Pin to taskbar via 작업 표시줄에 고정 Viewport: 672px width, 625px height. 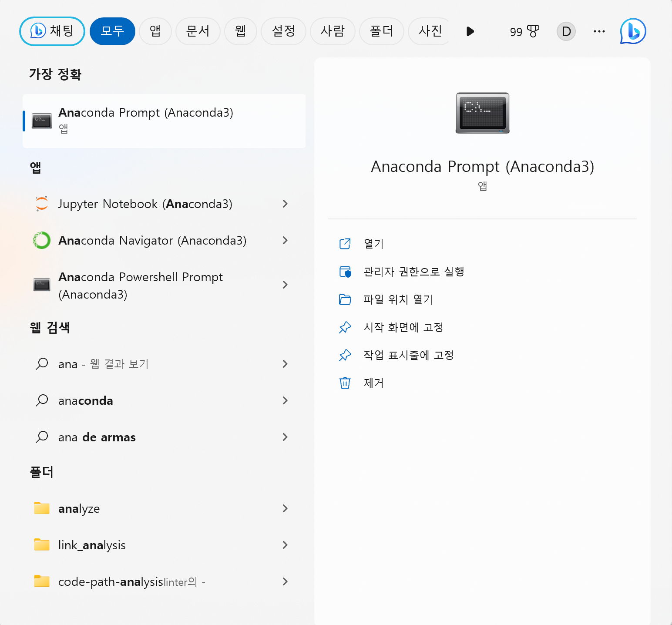(409, 355)
